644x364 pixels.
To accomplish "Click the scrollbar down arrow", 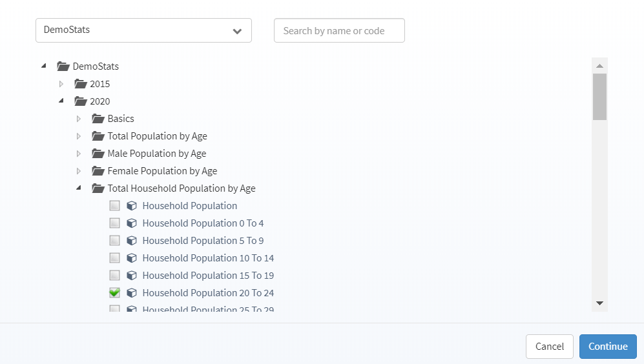I will (x=599, y=303).
